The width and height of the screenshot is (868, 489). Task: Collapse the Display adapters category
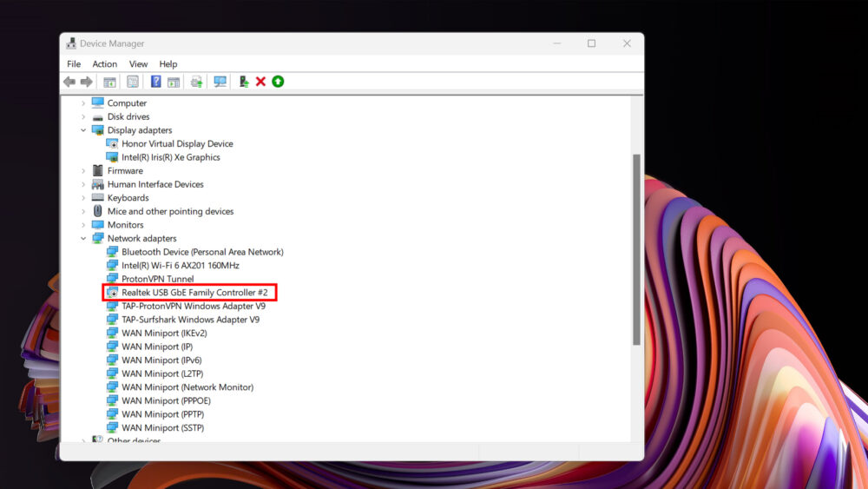[x=84, y=130]
